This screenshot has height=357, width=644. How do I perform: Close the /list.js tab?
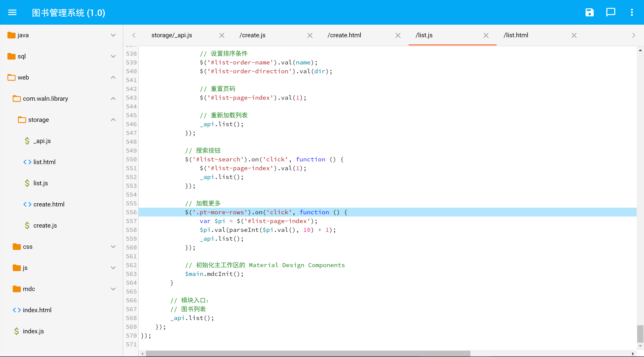pyautogui.click(x=486, y=35)
